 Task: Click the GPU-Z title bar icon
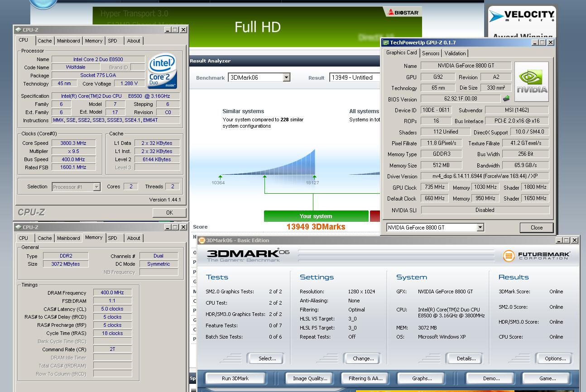pyautogui.click(x=386, y=43)
